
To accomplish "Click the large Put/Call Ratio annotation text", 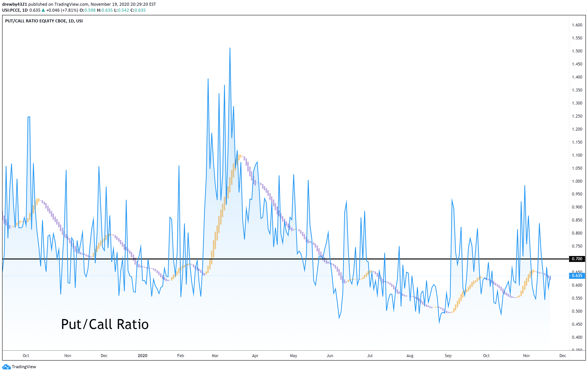I will click(105, 324).
